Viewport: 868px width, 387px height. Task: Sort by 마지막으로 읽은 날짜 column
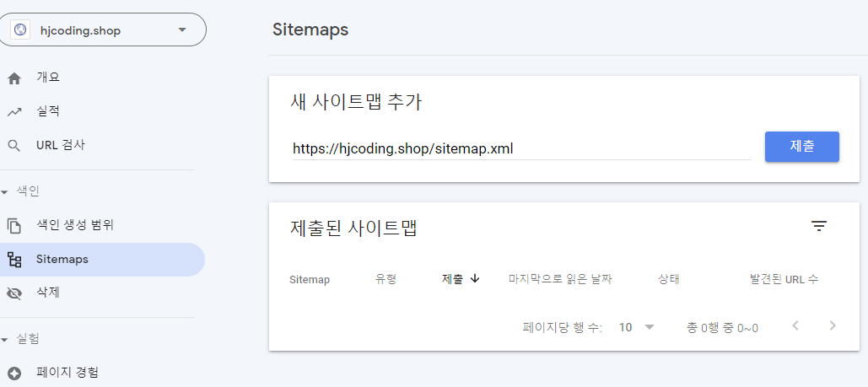(x=560, y=280)
